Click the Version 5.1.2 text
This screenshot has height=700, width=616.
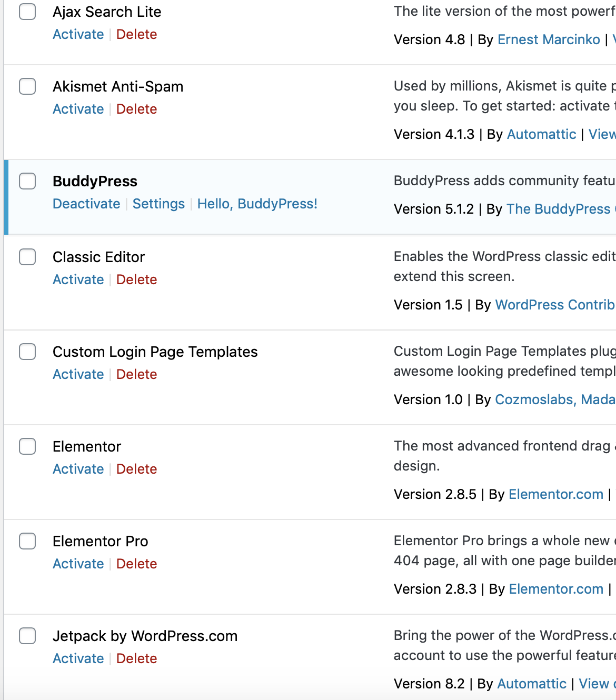434,209
